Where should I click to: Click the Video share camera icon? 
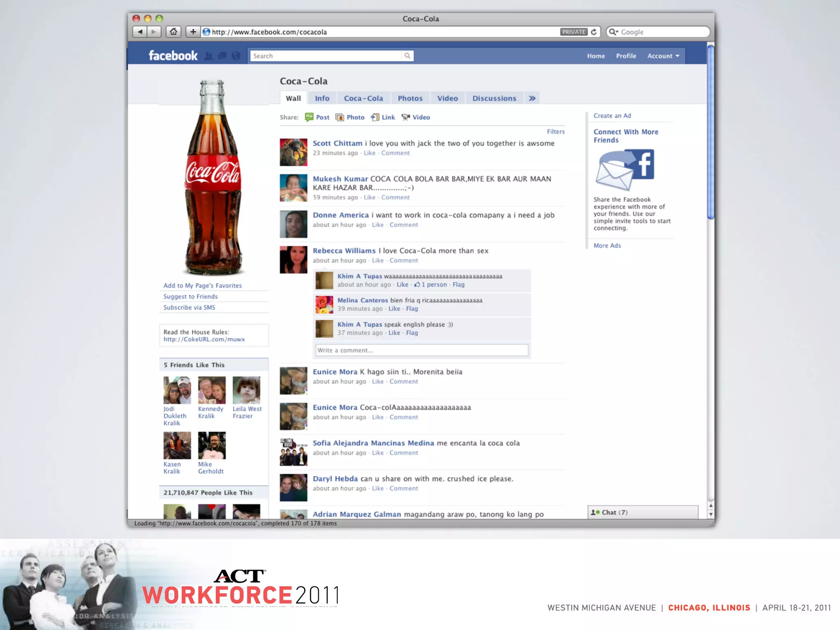tap(406, 117)
